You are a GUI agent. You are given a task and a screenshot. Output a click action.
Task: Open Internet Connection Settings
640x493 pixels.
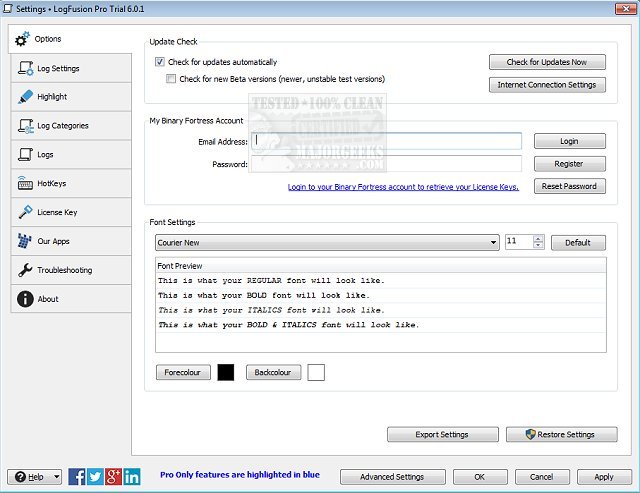click(x=547, y=85)
